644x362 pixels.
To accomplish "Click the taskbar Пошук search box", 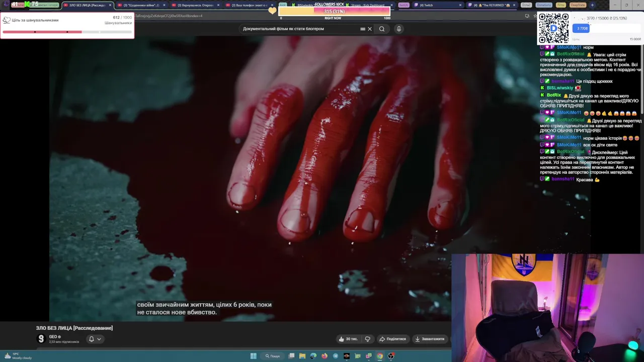I will 273,356.
